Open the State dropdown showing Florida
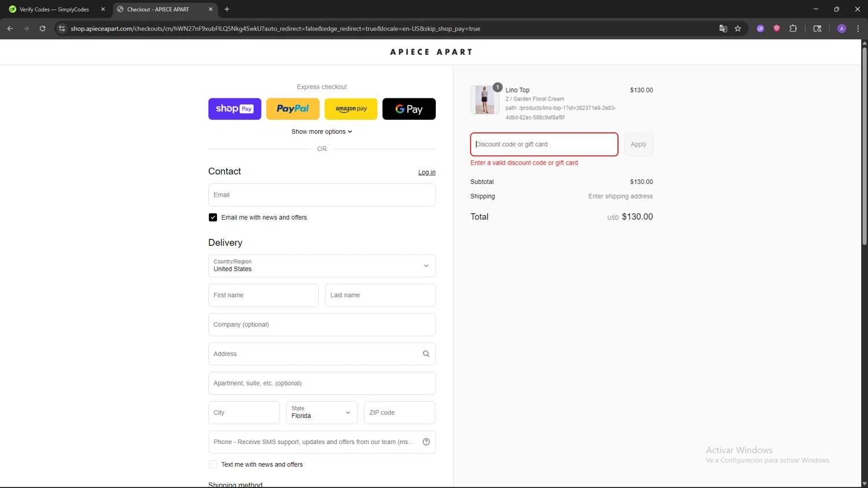This screenshot has width=868, height=488. [x=322, y=413]
